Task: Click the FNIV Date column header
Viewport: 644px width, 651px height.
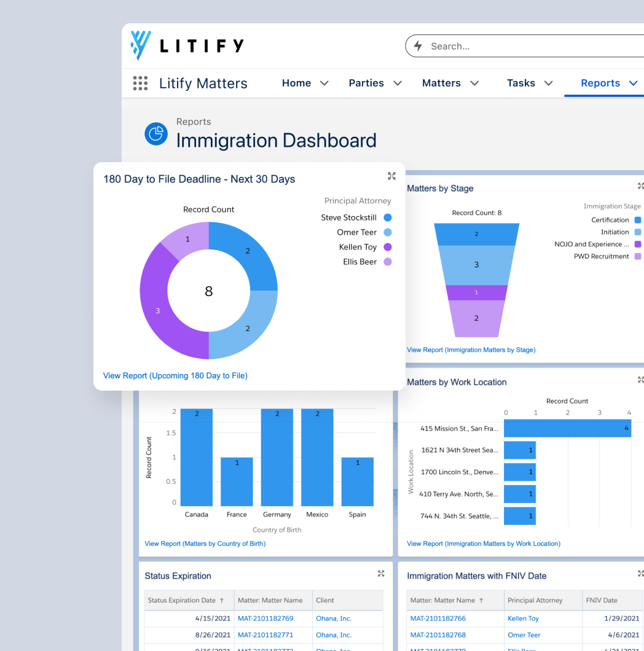Action: pyautogui.click(x=613, y=601)
